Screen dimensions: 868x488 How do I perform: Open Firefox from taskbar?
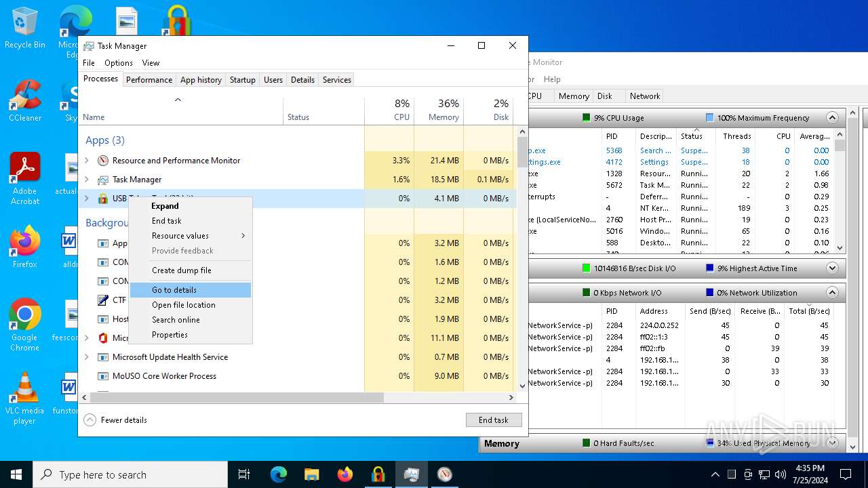pos(344,474)
